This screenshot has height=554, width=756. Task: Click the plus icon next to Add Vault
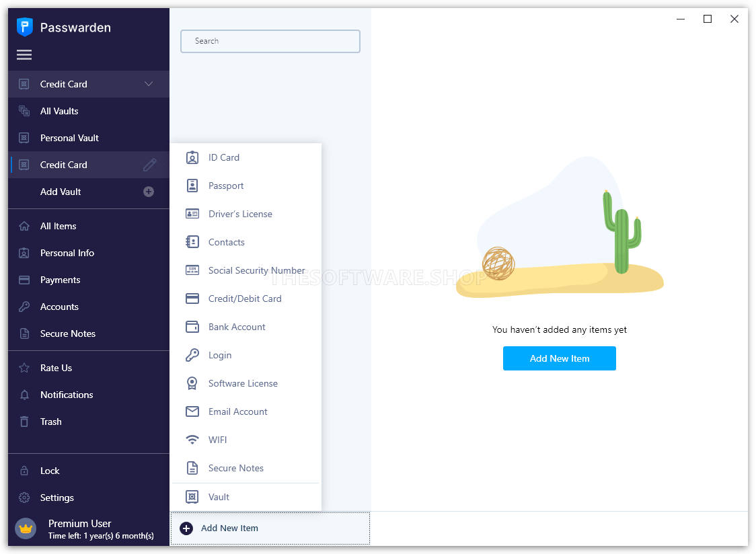click(149, 192)
